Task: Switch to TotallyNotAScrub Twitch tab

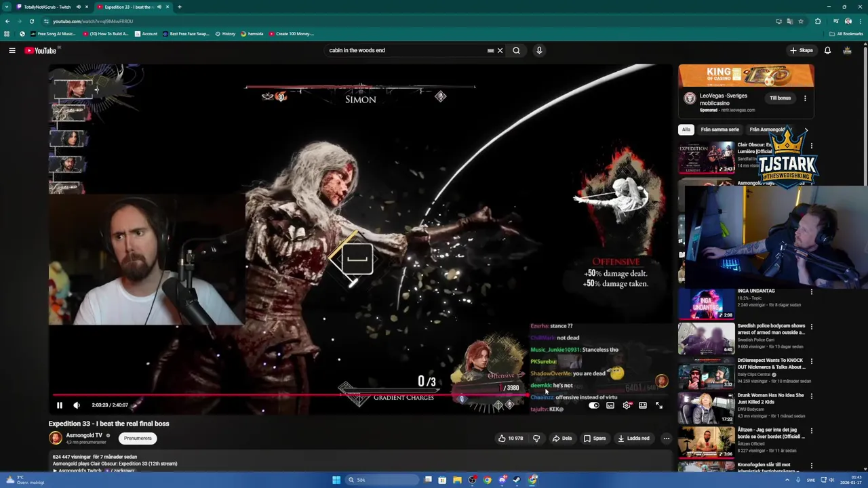Action: [47, 7]
